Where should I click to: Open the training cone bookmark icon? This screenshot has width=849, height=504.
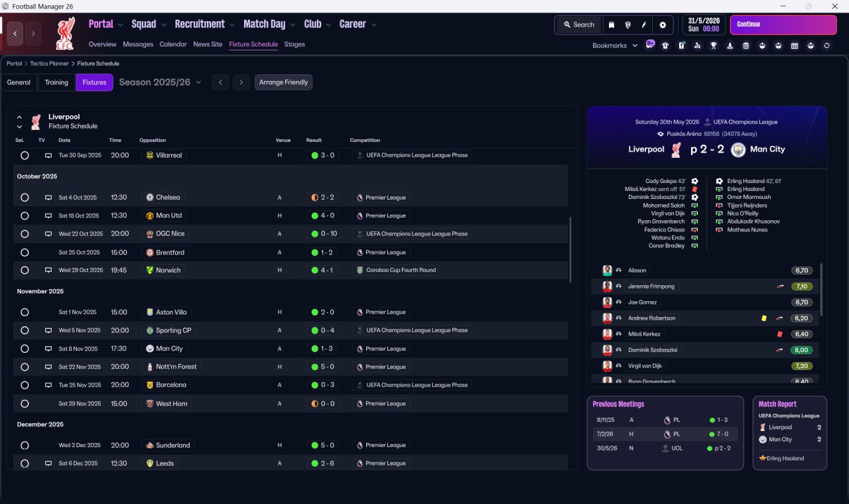pos(730,46)
